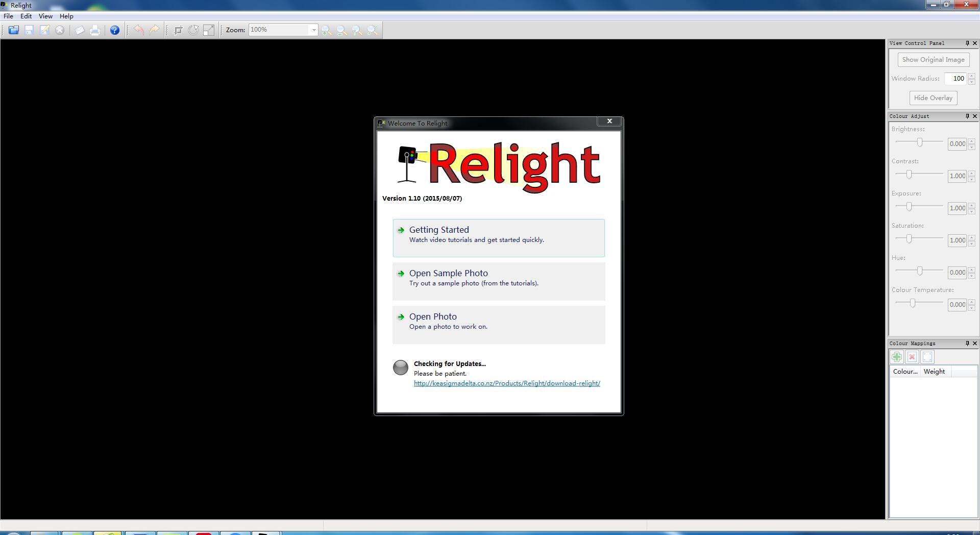Select the Save icon on the toolbar

pyautogui.click(x=29, y=30)
